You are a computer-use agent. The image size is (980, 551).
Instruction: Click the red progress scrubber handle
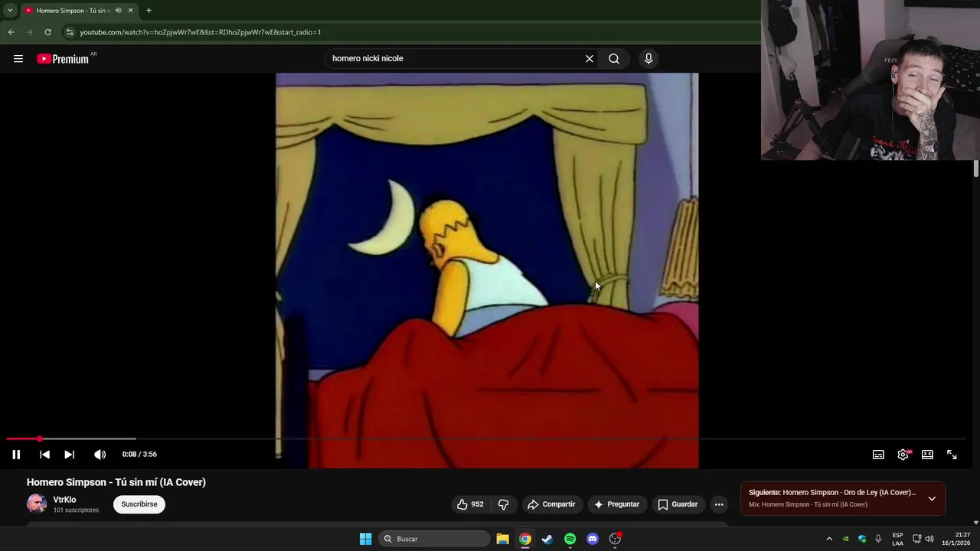pos(39,439)
